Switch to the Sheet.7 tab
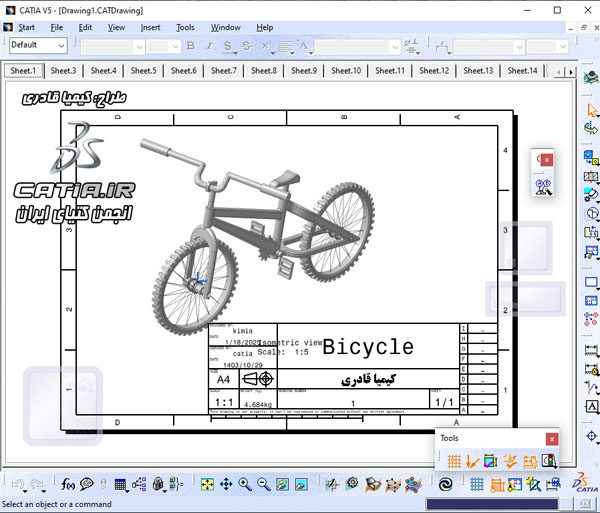 click(224, 71)
